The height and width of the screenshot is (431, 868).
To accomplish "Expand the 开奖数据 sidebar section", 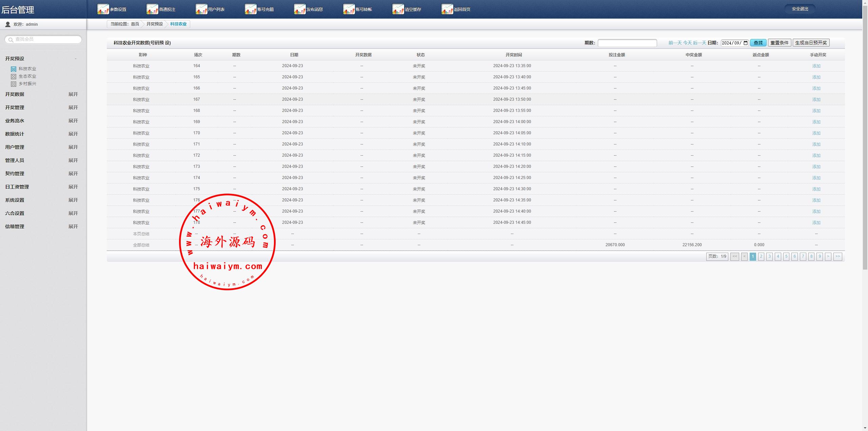I will point(73,94).
